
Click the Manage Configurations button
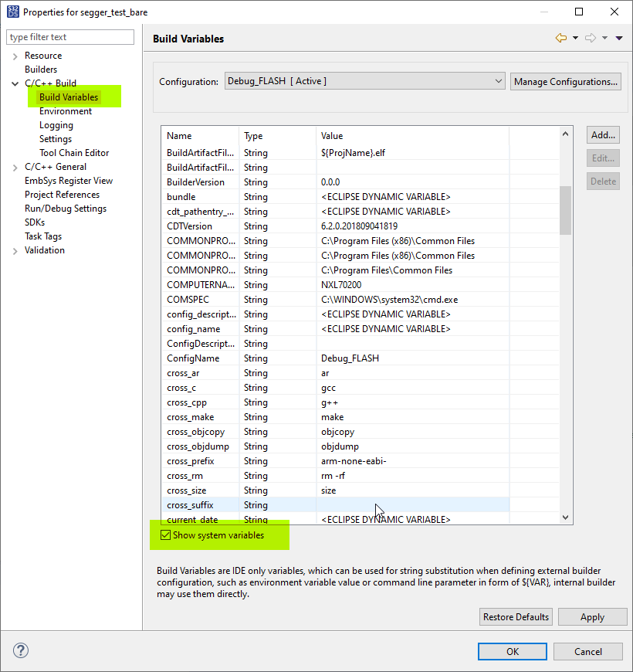coord(565,81)
